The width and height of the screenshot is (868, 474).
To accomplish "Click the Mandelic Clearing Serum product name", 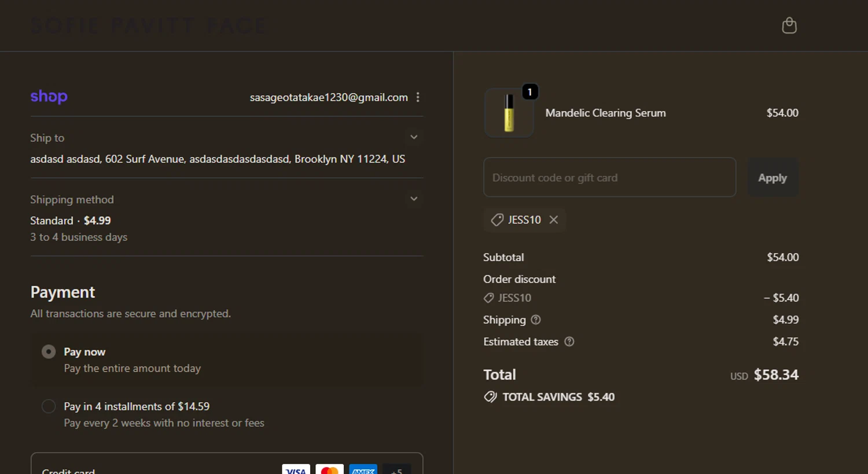I will (x=605, y=113).
